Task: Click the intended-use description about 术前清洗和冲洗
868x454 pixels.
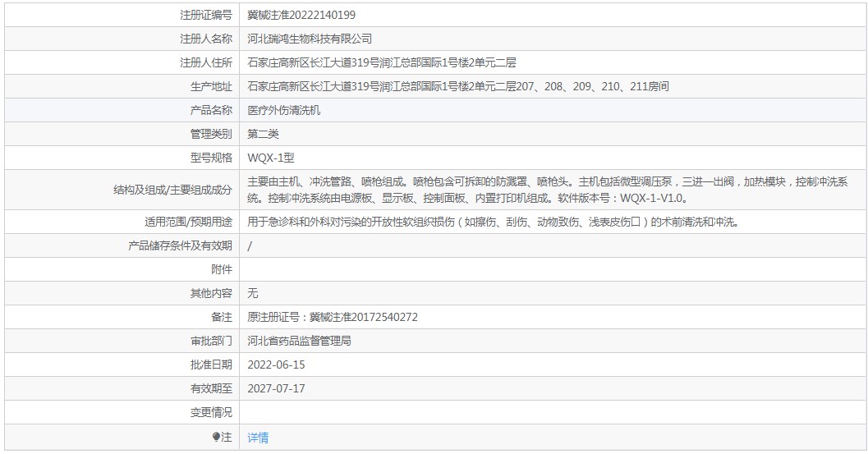Action: click(x=492, y=222)
